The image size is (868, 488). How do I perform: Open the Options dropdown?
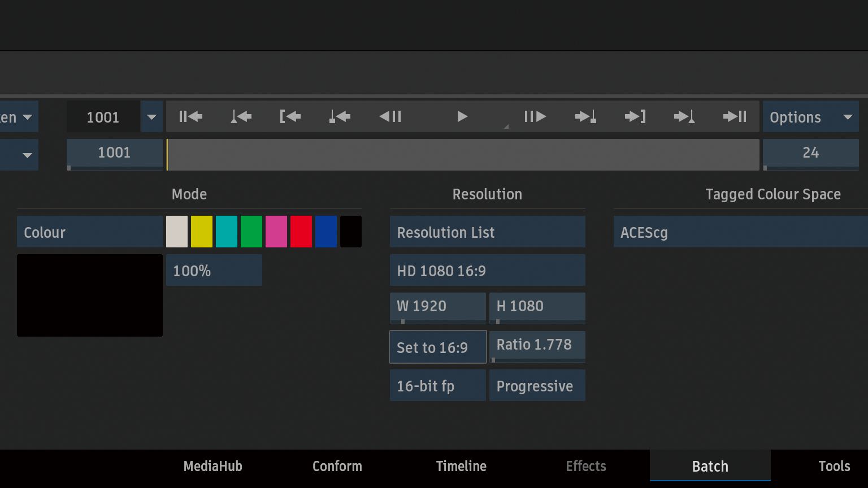pos(811,117)
